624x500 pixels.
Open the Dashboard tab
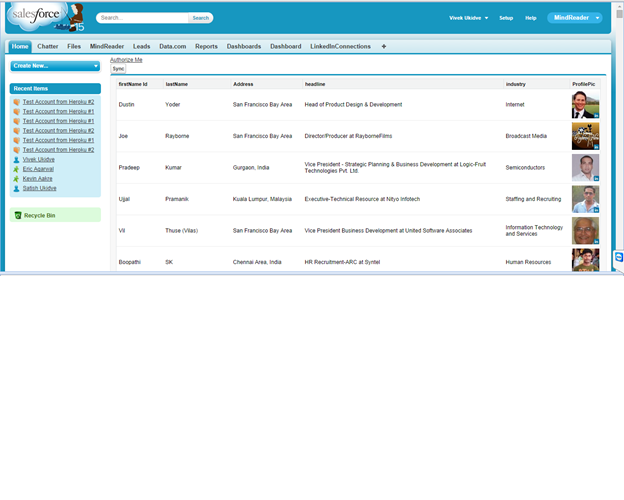[x=286, y=47]
